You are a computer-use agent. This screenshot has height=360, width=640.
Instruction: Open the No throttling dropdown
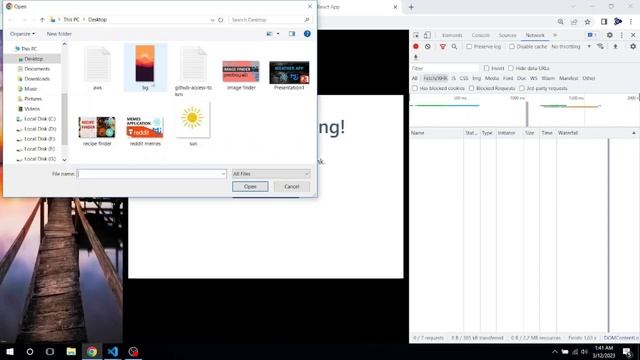571,47
